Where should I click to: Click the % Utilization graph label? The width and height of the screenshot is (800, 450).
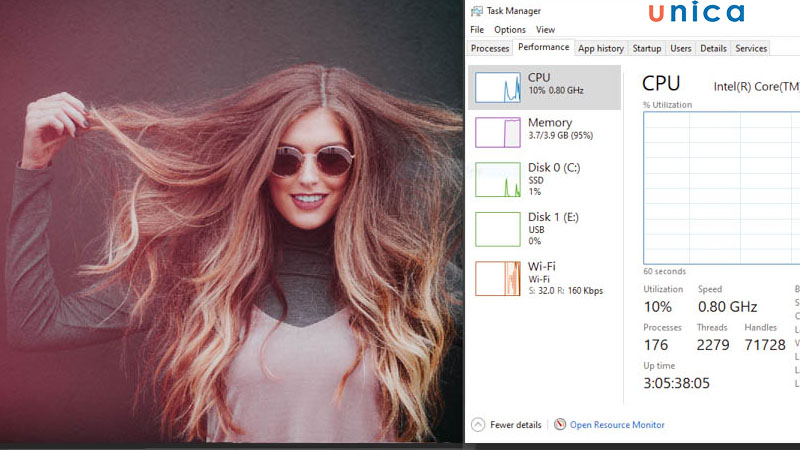pyautogui.click(x=667, y=105)
